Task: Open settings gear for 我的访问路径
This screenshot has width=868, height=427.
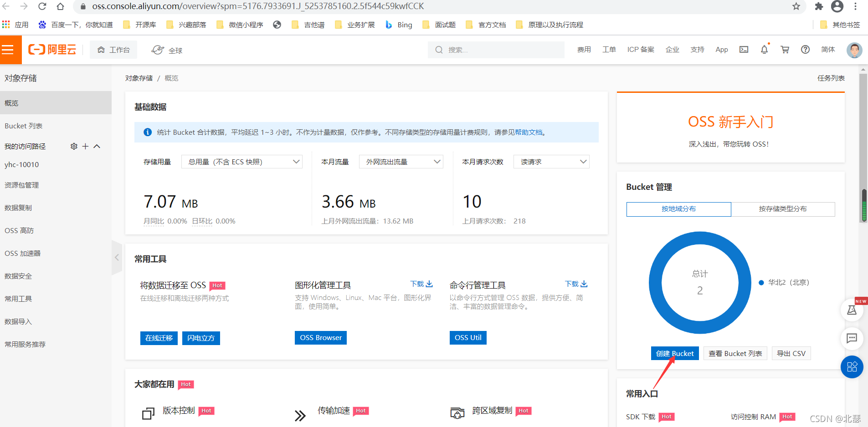Action: [74, 146]
